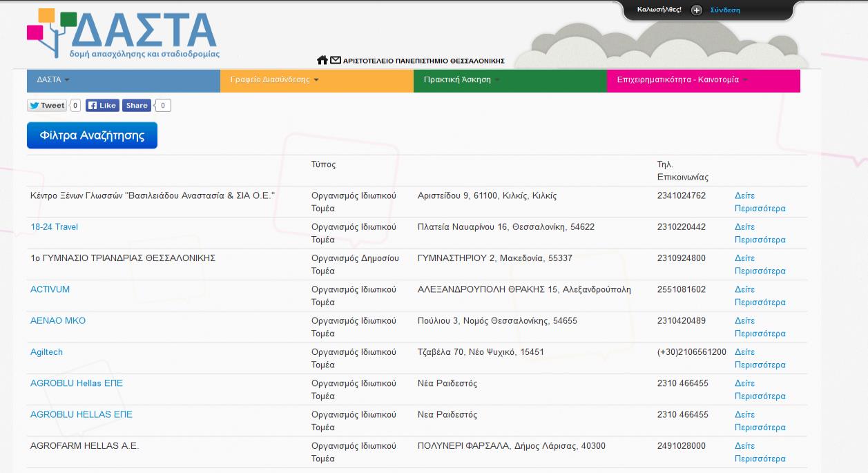Go to the home page via house icon
This screenshot has height=473, width=868.
pos(322,60)
